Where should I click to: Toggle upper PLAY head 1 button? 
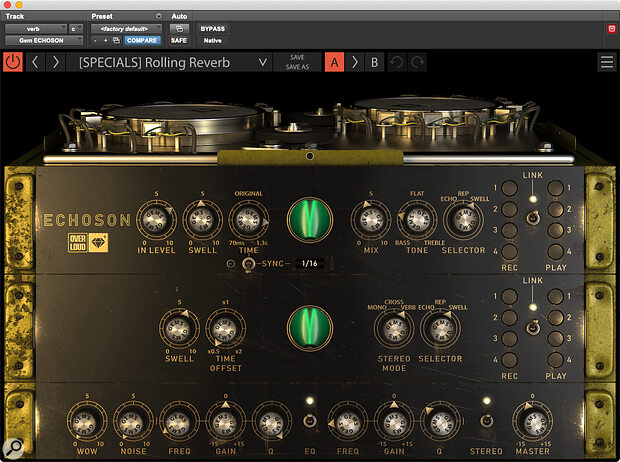(x=556, y=188)
